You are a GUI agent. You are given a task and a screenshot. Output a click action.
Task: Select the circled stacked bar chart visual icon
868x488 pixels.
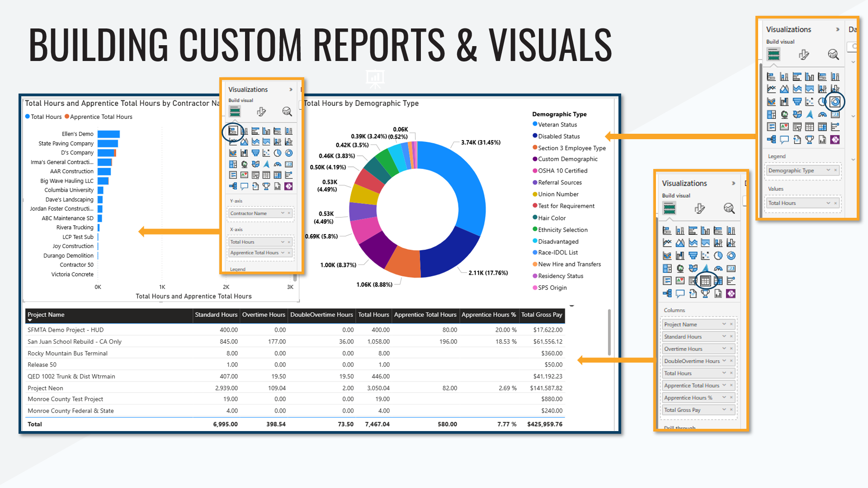[x=233, y=131]
